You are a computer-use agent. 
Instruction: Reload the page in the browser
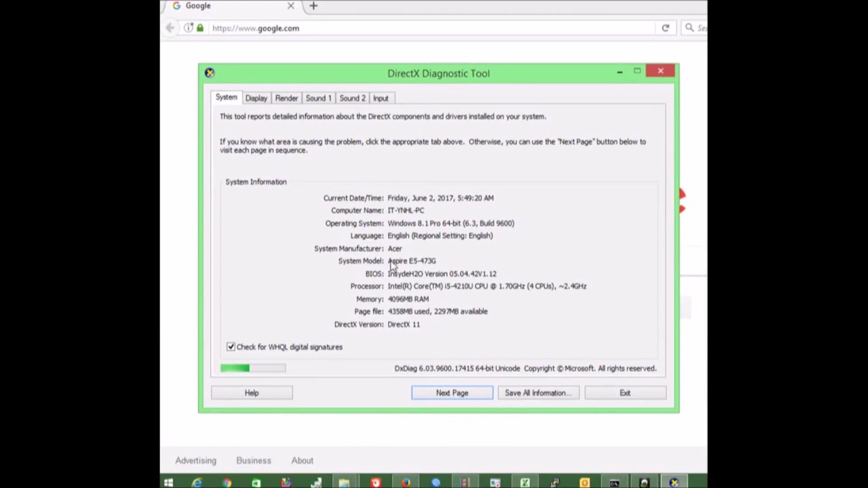click(x=665, y=28)
